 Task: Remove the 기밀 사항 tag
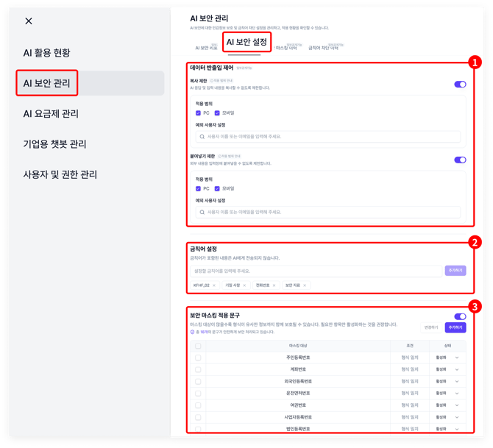244,285
